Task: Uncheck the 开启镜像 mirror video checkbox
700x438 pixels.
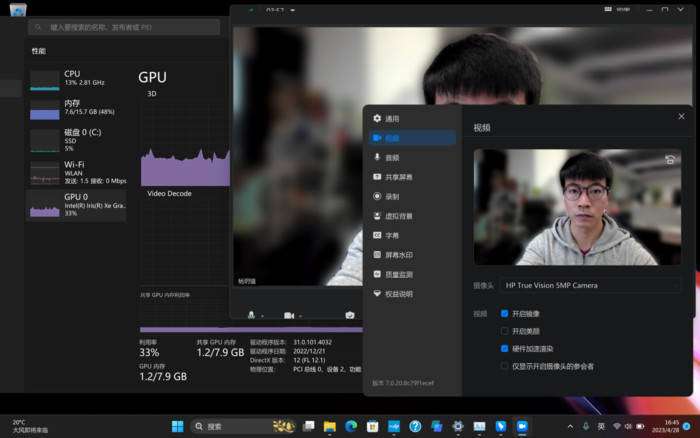Action: tap(505, 313)
